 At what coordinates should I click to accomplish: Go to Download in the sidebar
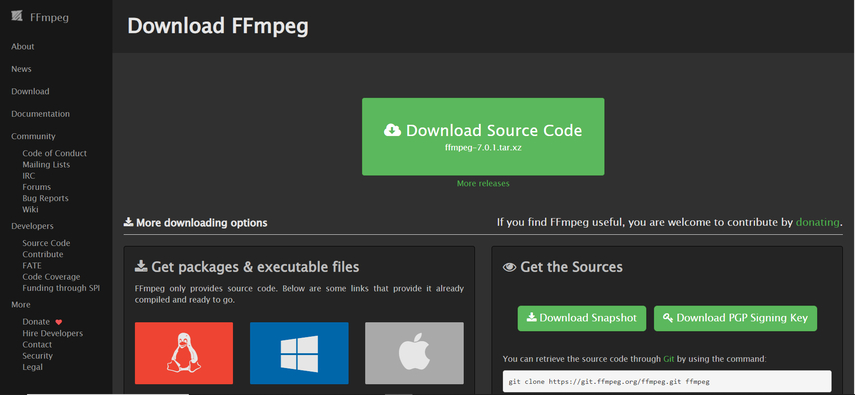[30, 91]
